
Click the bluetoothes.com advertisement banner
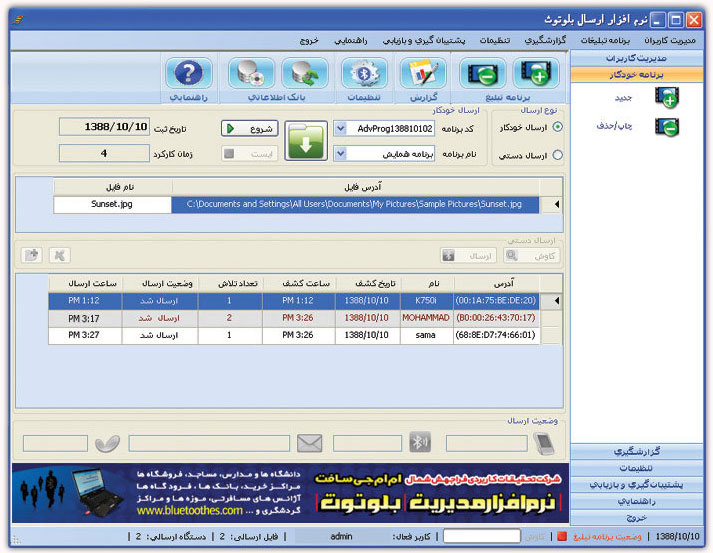pos(291,493)
